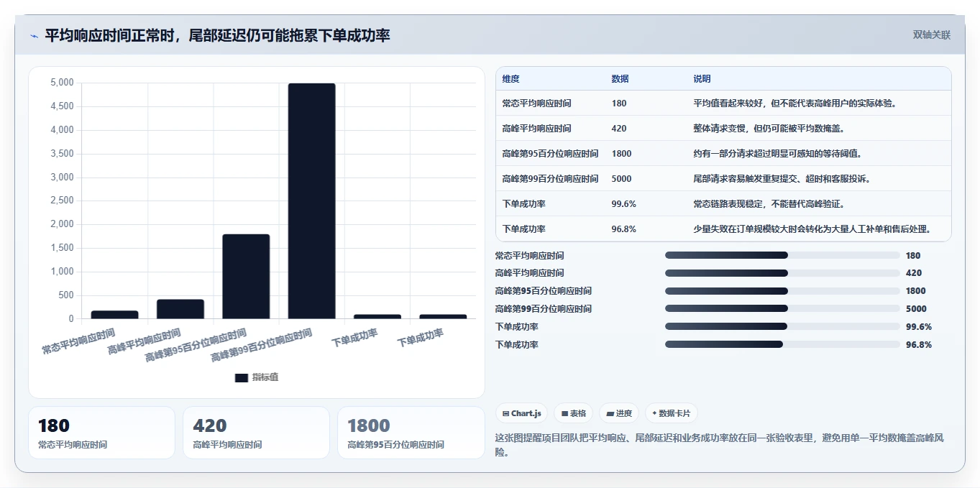
Task: Click the 常态平均响应时间 x-axis label
Action: 78,342
